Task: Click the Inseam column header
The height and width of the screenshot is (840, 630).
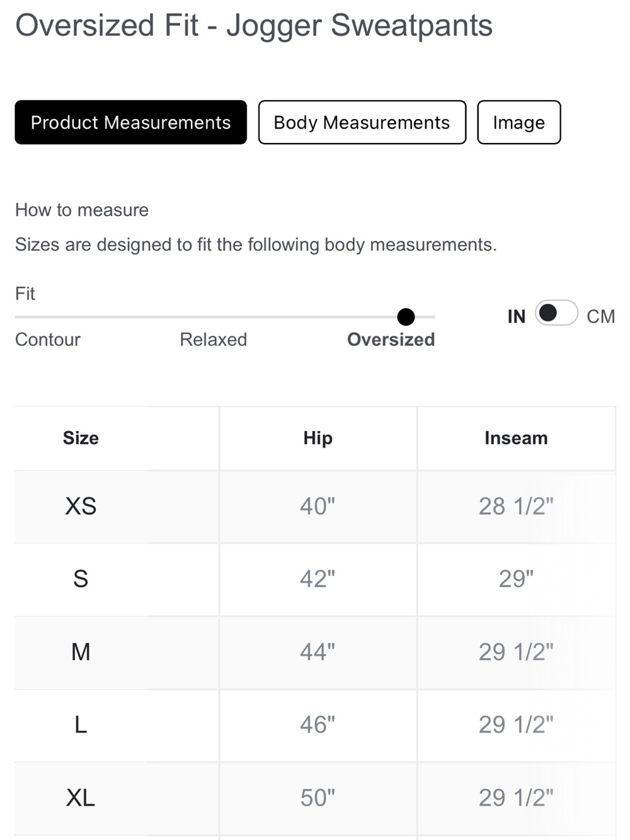Action: pyautogui.click(x=516, y=438)
